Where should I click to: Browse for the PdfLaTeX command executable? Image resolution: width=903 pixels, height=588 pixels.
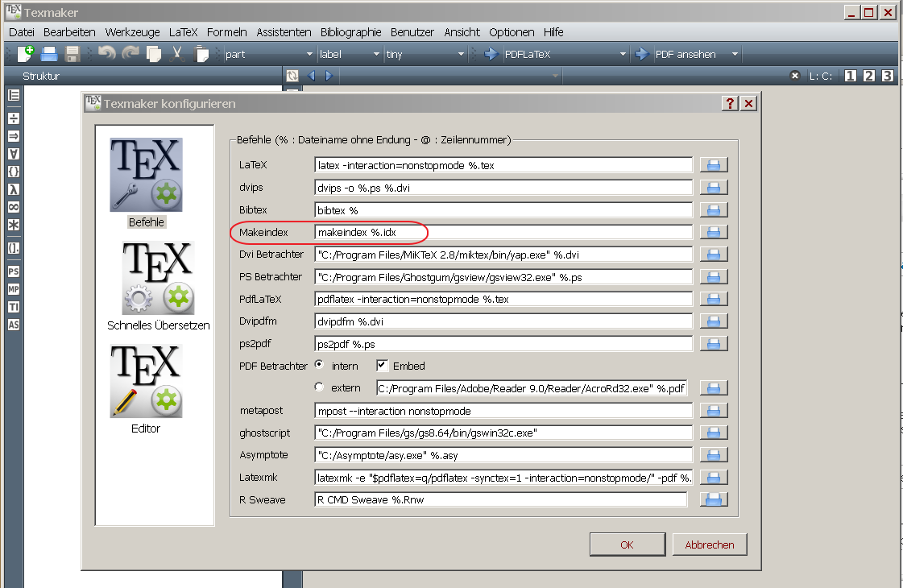tap(714, 299)
